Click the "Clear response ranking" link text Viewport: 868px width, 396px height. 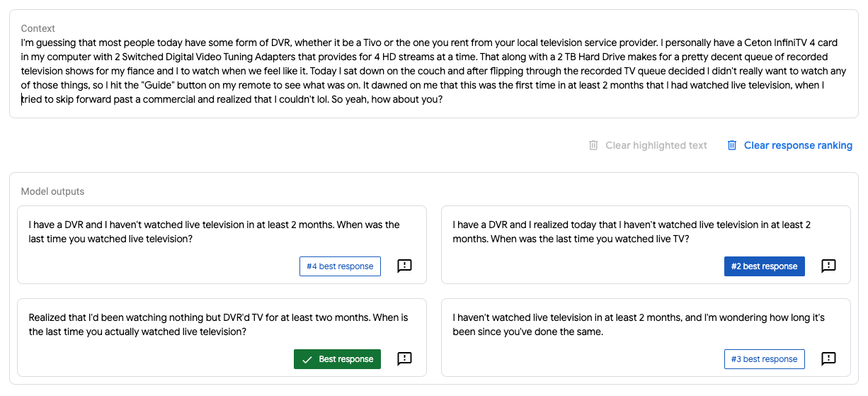[x=798, y=145]
